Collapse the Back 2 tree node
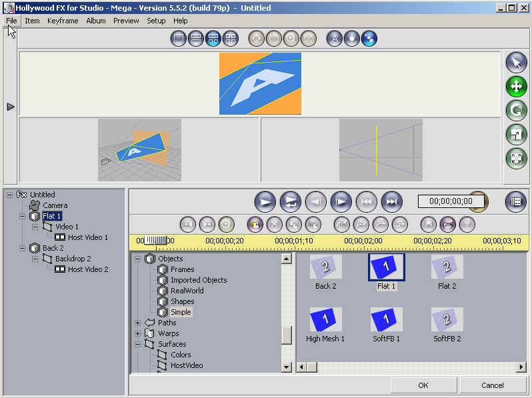The height and width of the screenshot is (398, 532). coord(22,248)
